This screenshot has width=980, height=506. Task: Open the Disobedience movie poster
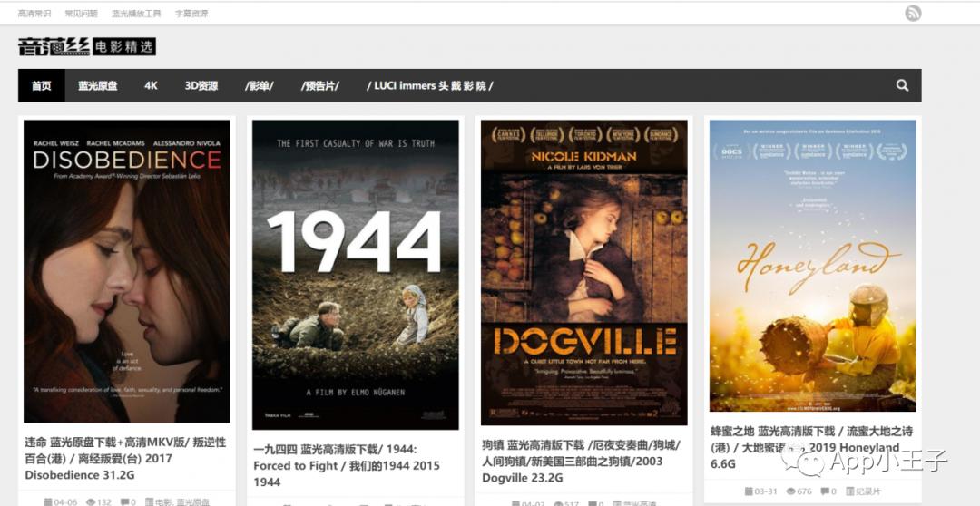(x=127, y=271)
